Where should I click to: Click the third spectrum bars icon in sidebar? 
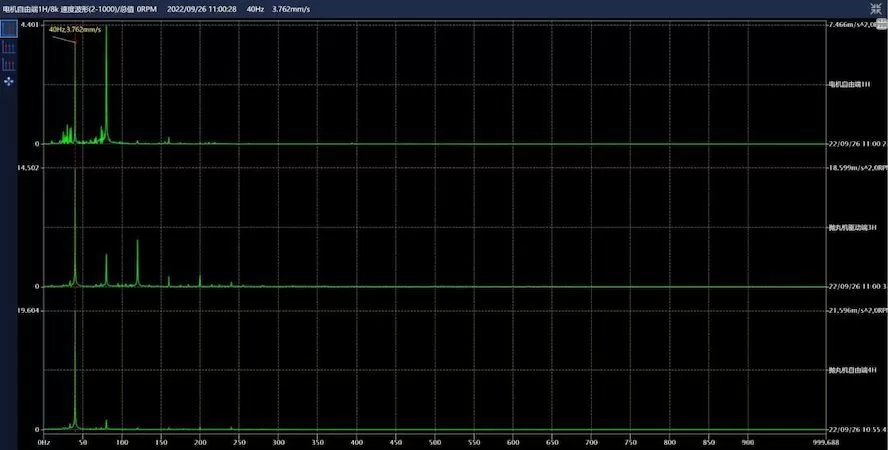pyautogui.click(x=9, y=63)
